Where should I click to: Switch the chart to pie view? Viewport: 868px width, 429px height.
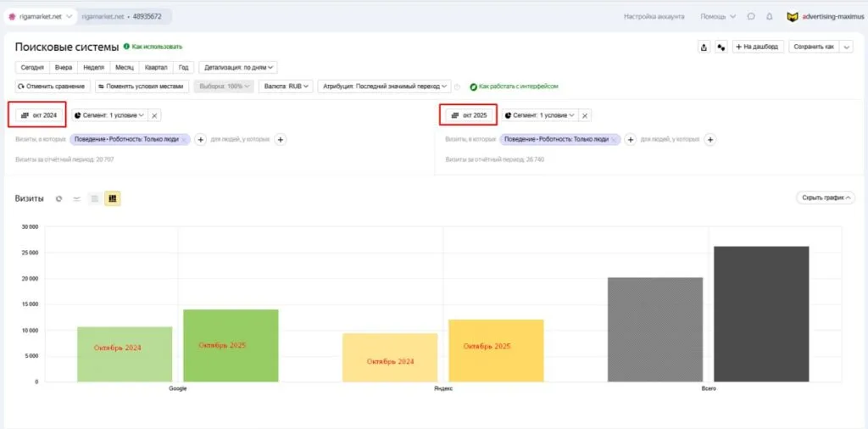58,198
